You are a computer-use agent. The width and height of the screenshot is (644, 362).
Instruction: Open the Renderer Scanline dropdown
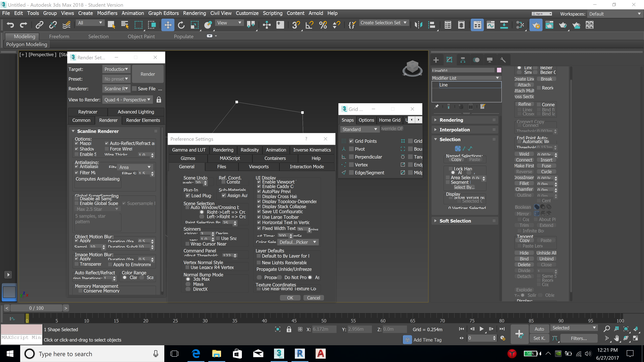pyautogui.click(x=116, y=89)
